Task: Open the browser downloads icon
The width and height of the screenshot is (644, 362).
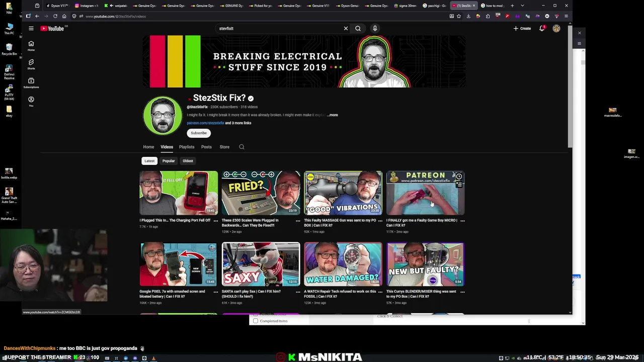Action: 468,16
